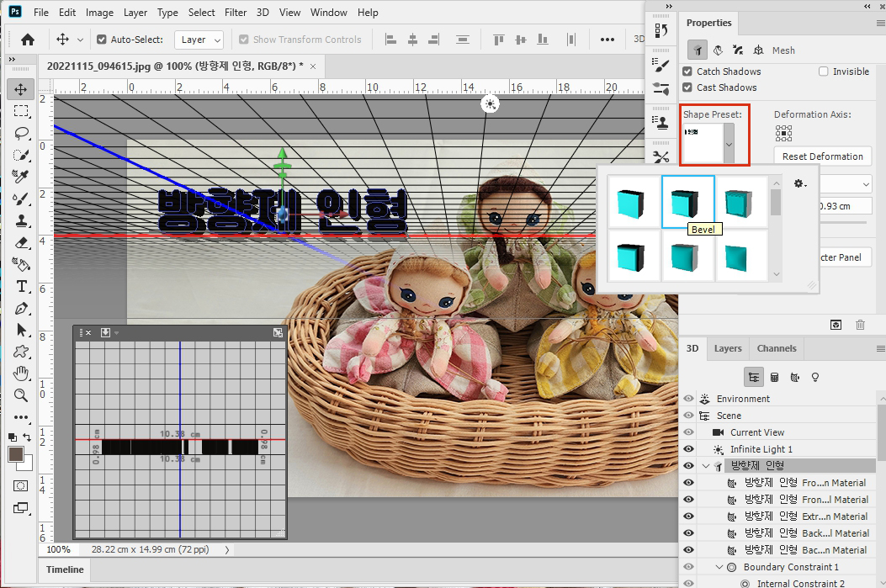Toggle eye for 방향제 인형 mesh row
Viewport: 886px width, 588px height.
(688, 466)
